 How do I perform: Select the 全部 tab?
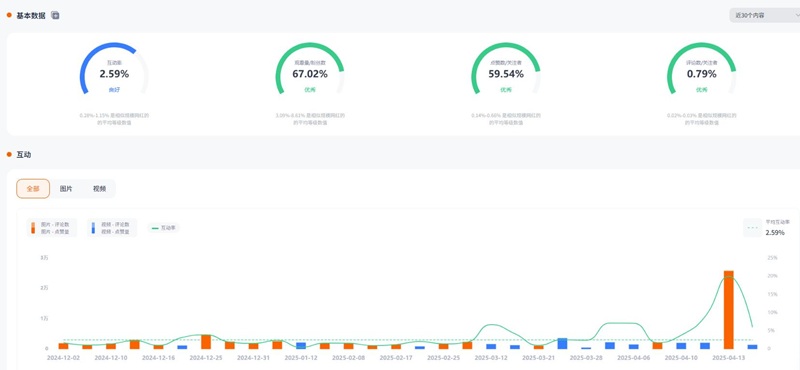pyautogui.click(x=33, y=188)
